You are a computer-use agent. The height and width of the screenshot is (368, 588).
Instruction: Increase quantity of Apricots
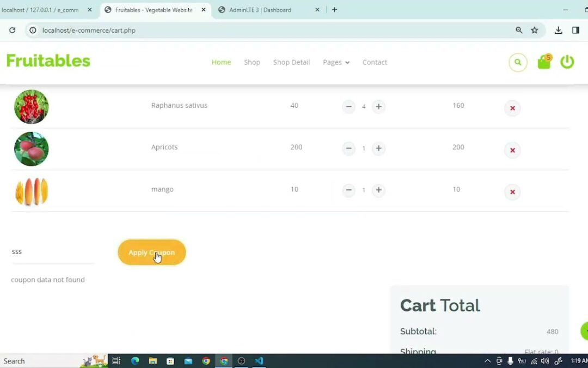pos(378,148)
